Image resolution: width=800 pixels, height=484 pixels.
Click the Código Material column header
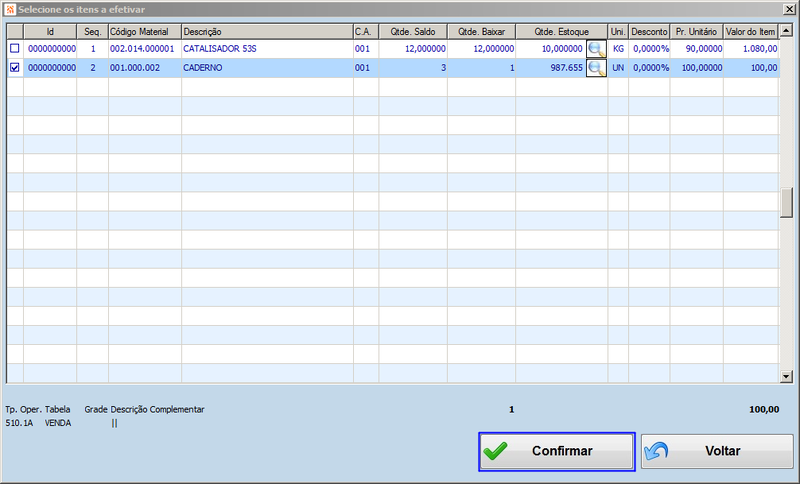tap(145, 32)
